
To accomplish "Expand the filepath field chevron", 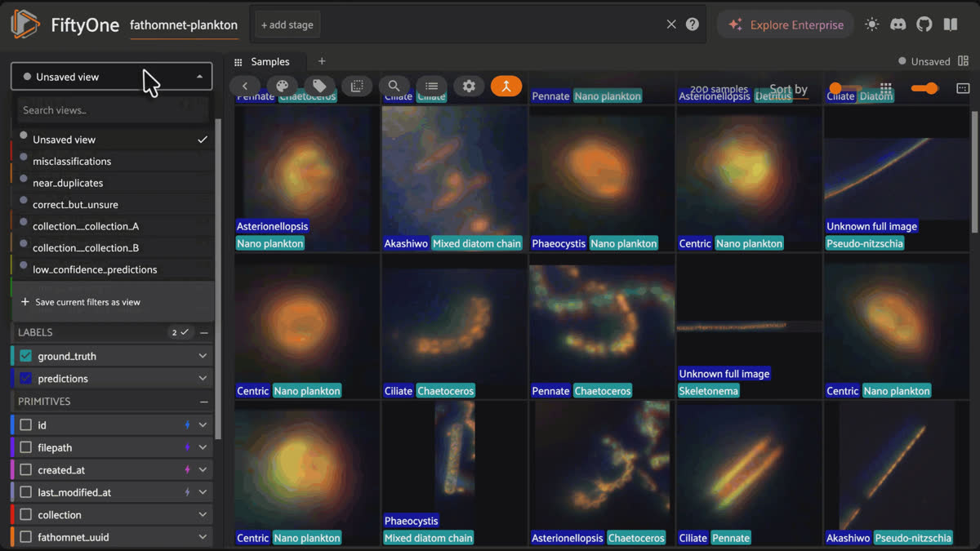I will 203,447.
